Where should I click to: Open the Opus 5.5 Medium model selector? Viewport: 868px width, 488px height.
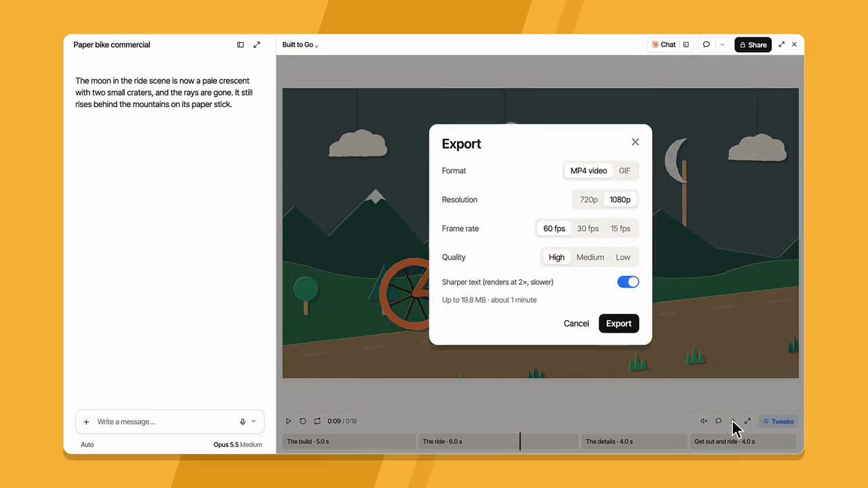coord(237,445)
